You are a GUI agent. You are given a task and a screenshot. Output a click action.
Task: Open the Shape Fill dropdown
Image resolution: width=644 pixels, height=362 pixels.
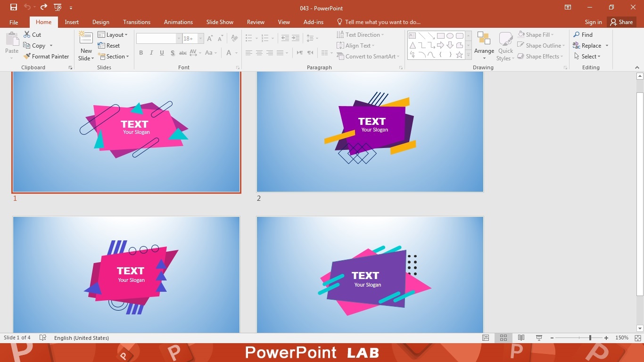[536, 34]
